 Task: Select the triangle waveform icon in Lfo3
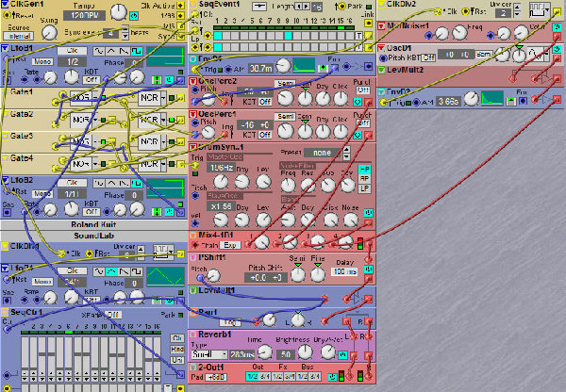[112, 269]
